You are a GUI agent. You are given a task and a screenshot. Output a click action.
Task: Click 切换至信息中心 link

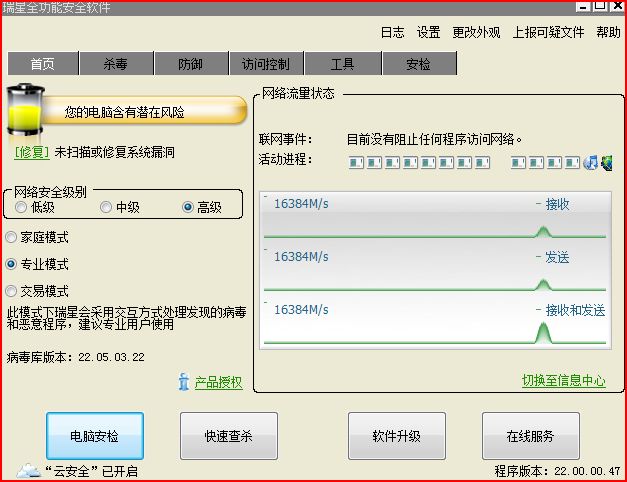point(564,380)
